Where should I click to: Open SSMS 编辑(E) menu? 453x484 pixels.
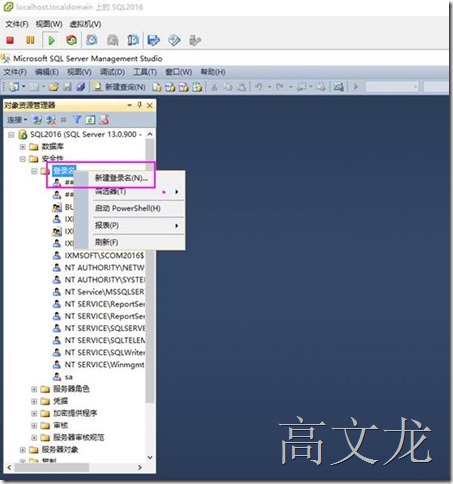46,72
